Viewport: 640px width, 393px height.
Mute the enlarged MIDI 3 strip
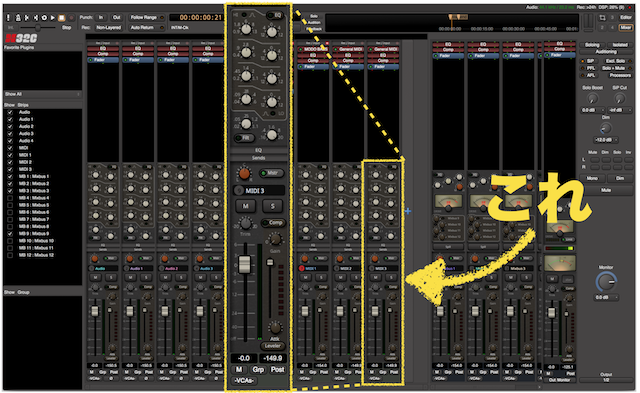(x=245, y=206)
